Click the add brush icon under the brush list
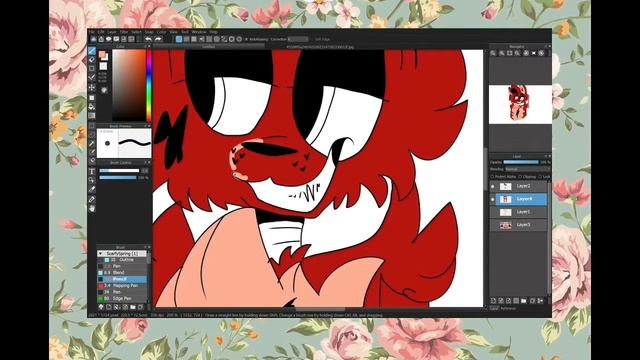 (109, 307)
